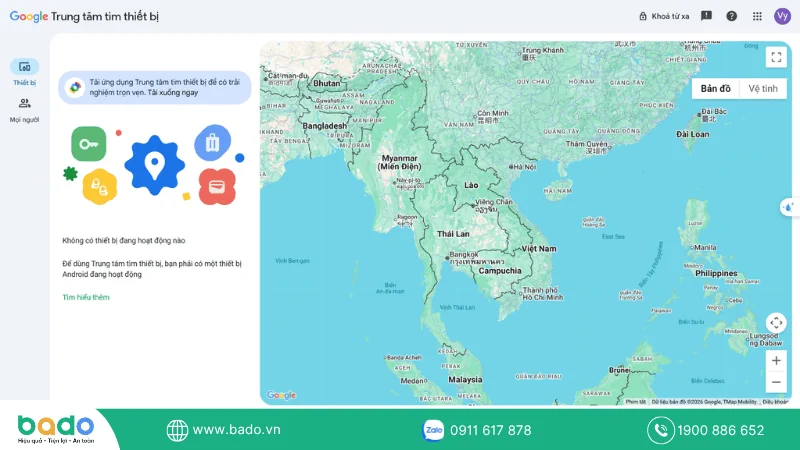This screenshot has height=450, width=800.
Task: Open the Thiết bị devices tab
Action: 24,72
